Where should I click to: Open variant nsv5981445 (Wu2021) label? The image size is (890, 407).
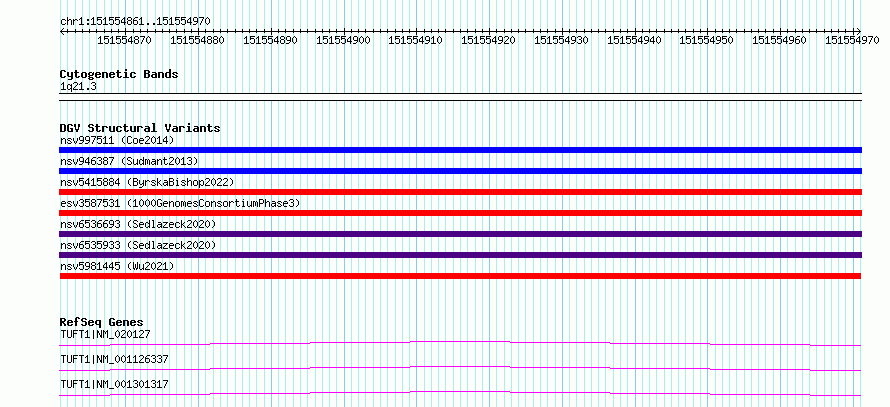[x=117, y=266]
